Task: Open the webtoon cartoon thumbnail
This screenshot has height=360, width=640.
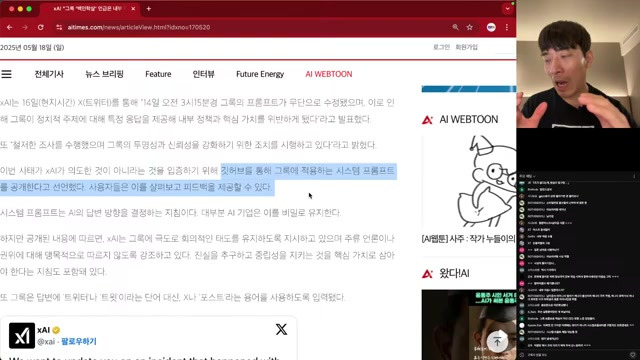Action: coord(469,182)
